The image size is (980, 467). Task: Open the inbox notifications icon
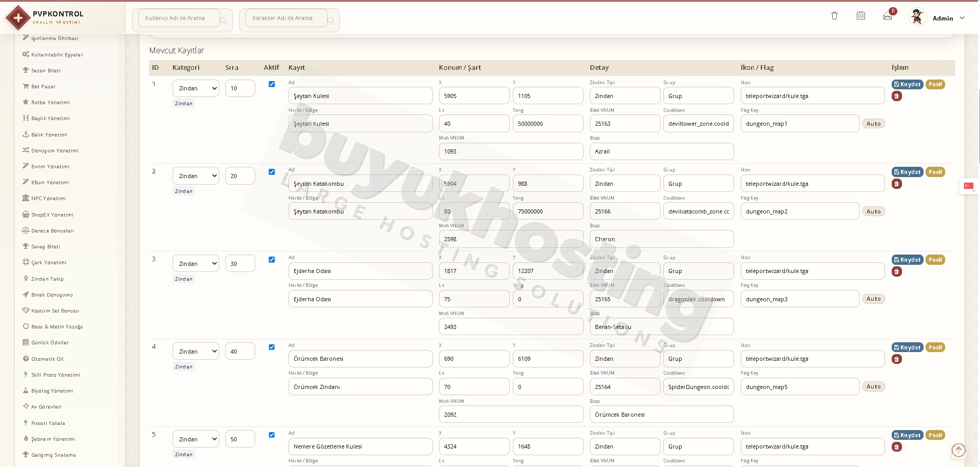point(888,16)
